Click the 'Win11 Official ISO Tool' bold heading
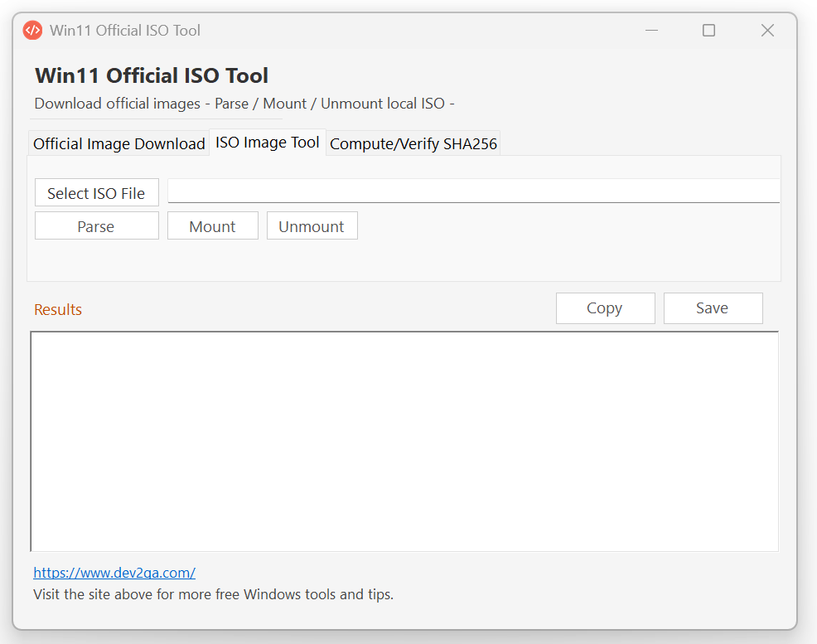 click(x=152, y=75)
